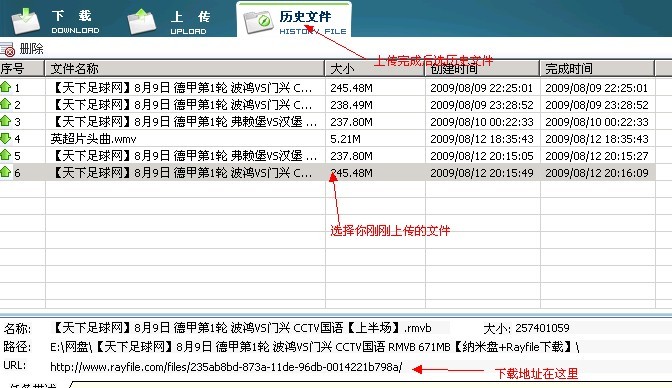Select the History File (历史文件) tab
The image size is (672, 388).
pyautogui.click(x=294, y=20)
